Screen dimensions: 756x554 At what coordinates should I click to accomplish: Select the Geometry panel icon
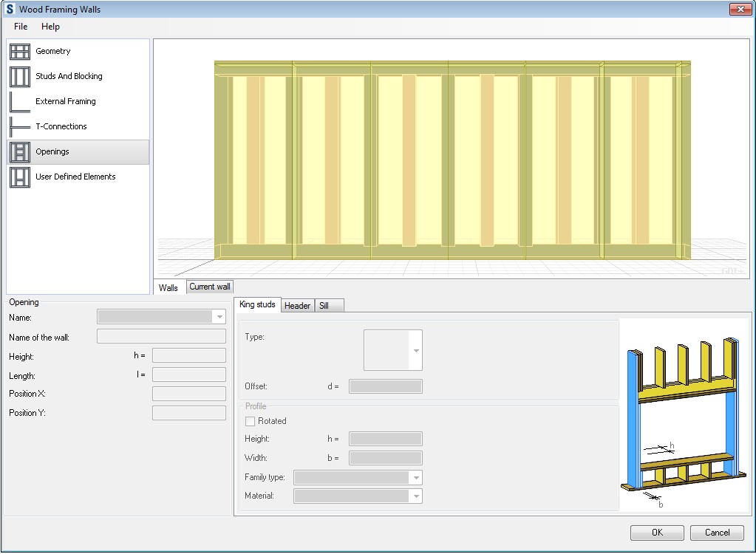(x=19, y=51)
